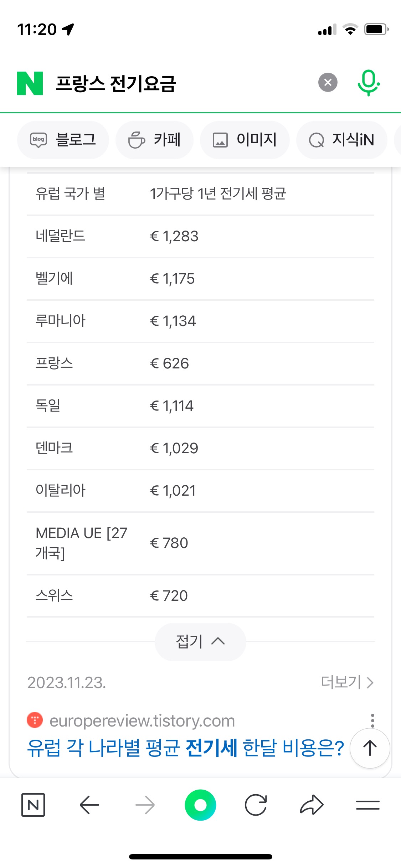This screenshot has height=868, width=401.
Task: Open the 이미지 results tab
Action: (x=245, y=140)
